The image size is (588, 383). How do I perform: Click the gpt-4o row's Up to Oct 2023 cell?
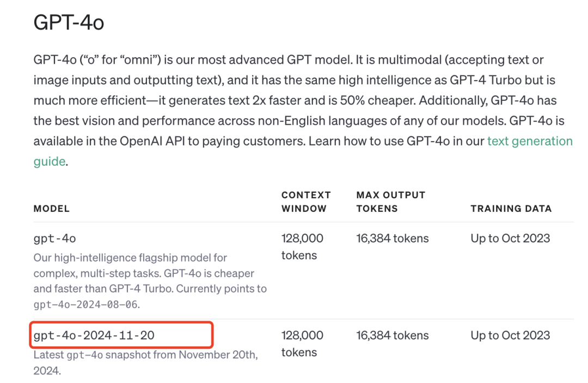click(510, 239)
